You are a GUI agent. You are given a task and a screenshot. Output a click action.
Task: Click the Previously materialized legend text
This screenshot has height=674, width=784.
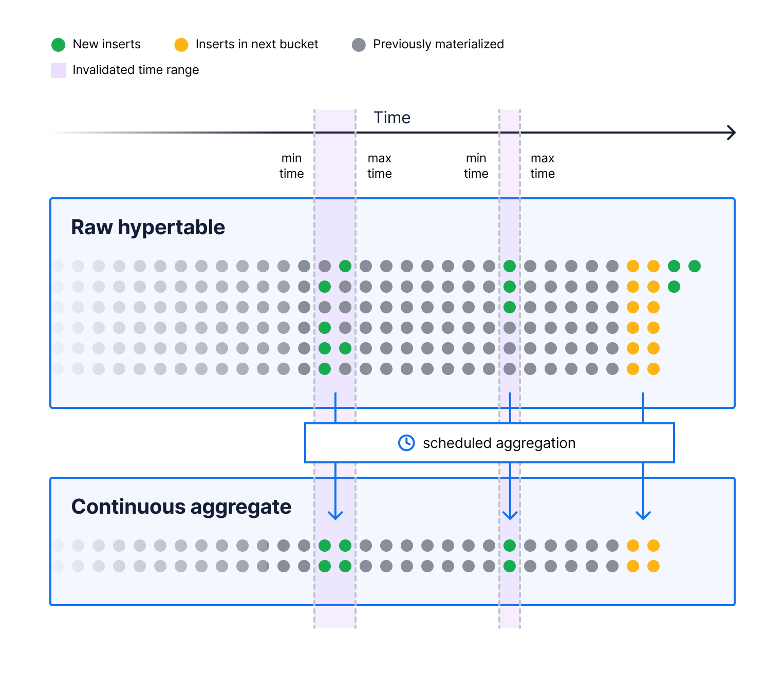click(438, 44)
